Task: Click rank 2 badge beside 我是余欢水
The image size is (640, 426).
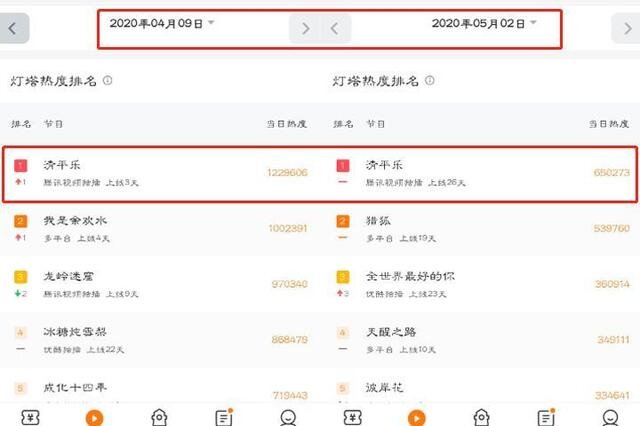Action: click(x=20, y=221)
